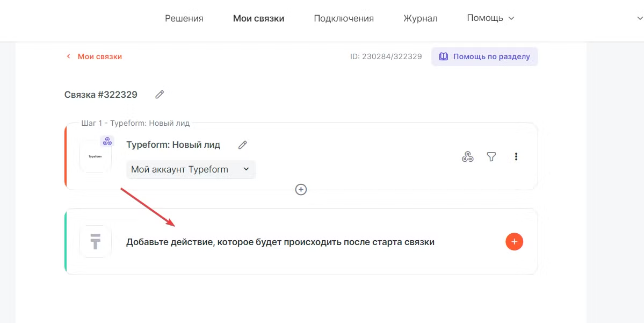Click the Помощь по разделу button
Image resolution: width=644 pixels, height=323 pixels.
pos(484,56)
